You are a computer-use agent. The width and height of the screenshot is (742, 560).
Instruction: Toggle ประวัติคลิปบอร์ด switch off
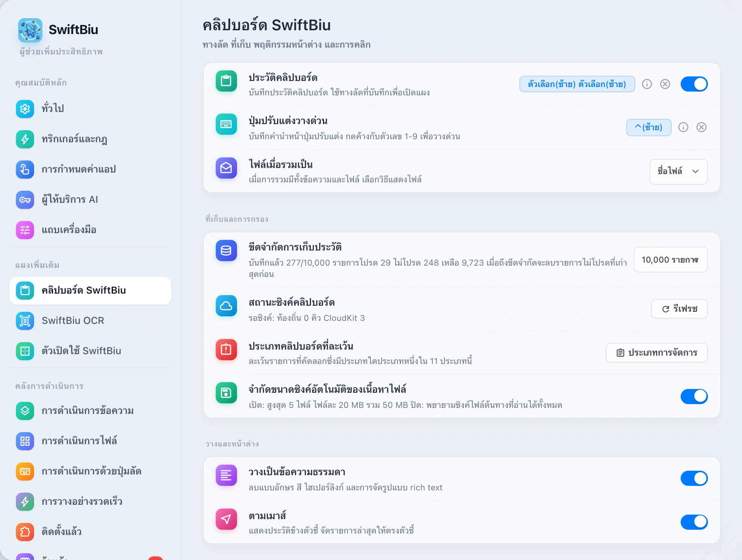coord(694,84)
